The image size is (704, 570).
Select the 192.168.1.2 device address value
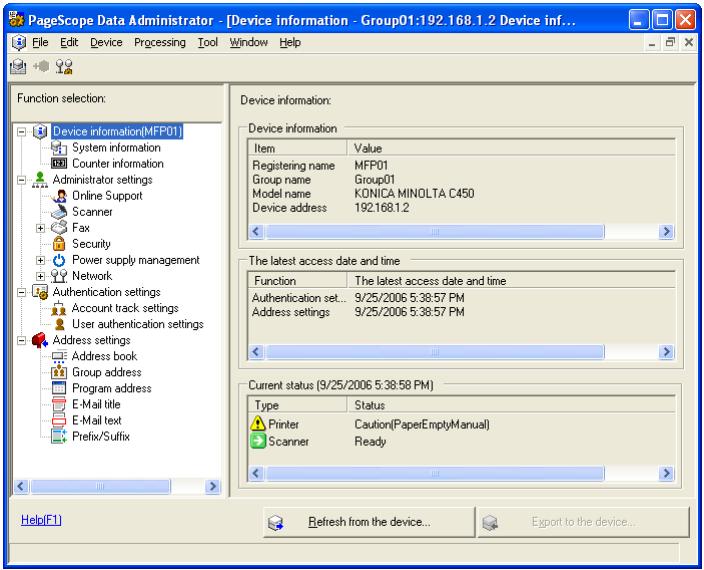[382, 207]
